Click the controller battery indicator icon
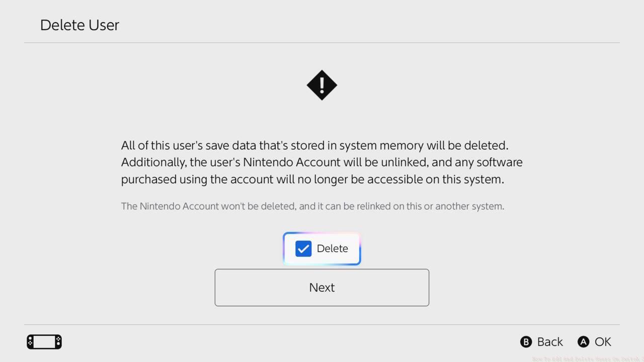Viewport: 644px width, 362px height. point(44,341)
